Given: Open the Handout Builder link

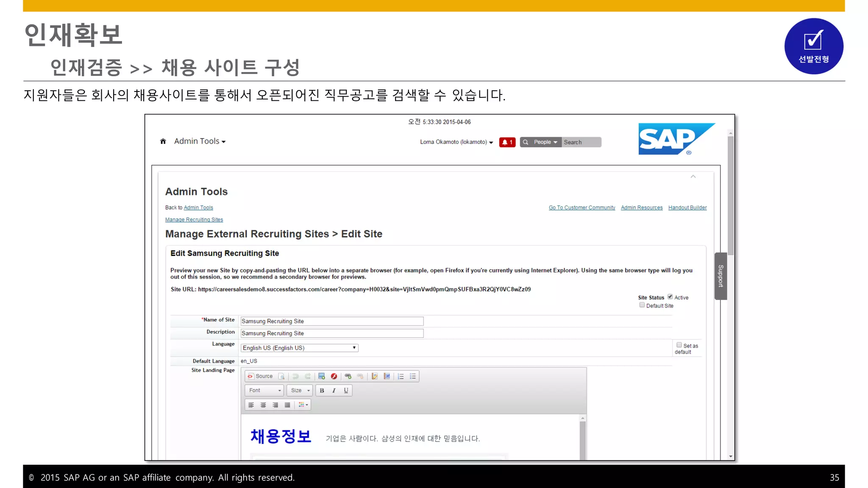Looking at the screenshot, I should coord(687,208).
